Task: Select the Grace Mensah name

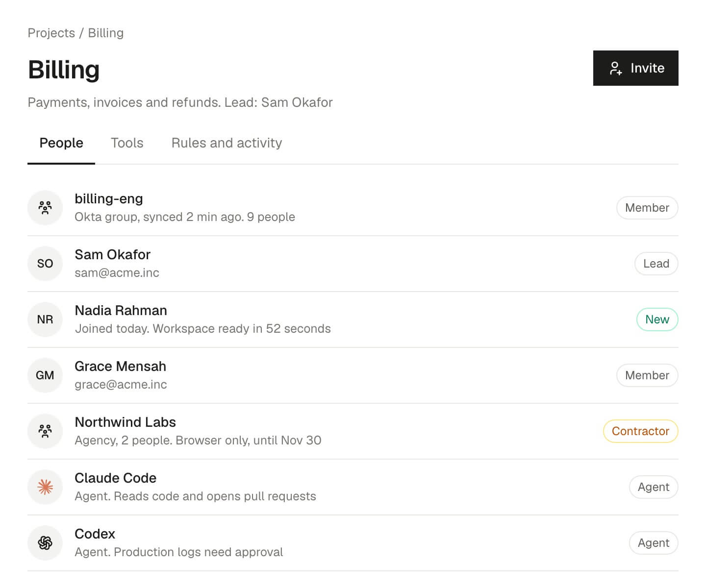Action: 120,367
